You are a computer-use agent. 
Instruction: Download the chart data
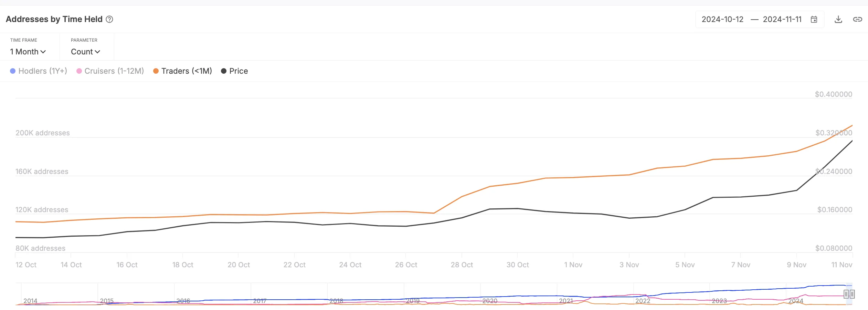838,19
